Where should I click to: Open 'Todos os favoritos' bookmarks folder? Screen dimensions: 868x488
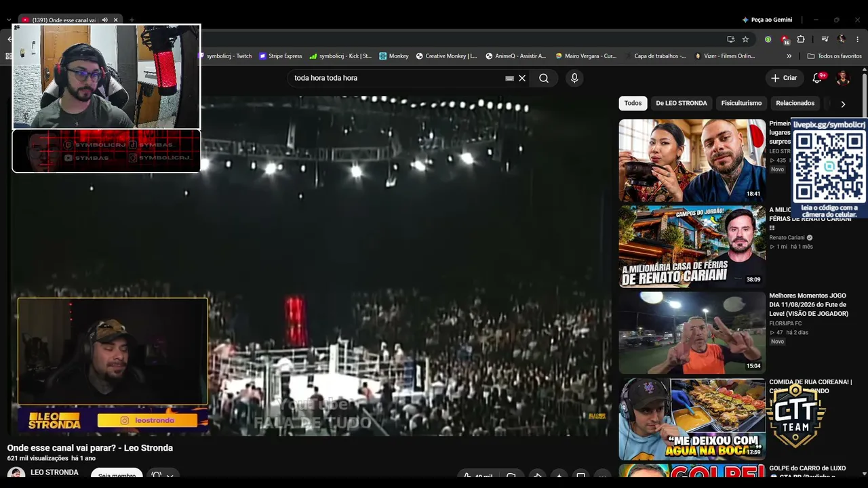pos(834,56)
